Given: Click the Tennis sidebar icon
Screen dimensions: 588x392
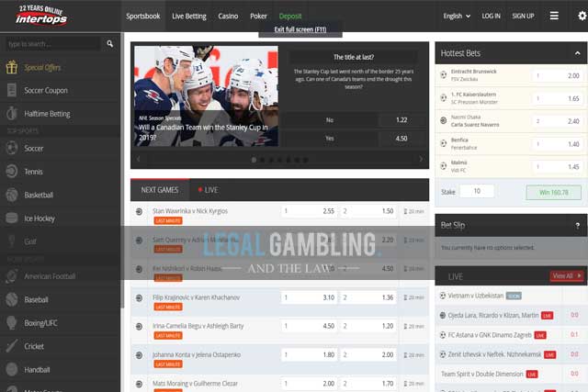Looking at the screenshot, I should tap(12, 172).
